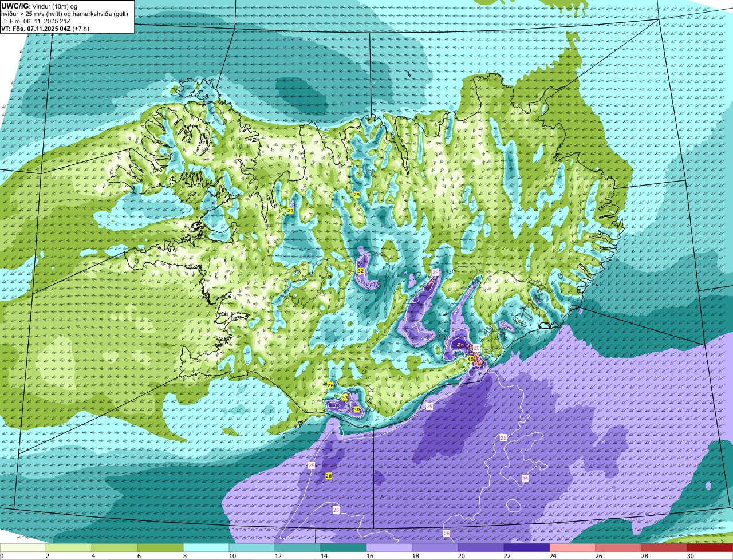Click the title line 'UWC/IG: Vindur (10m) og'
This screenshot has height=560, width=733.
[40, 6]
